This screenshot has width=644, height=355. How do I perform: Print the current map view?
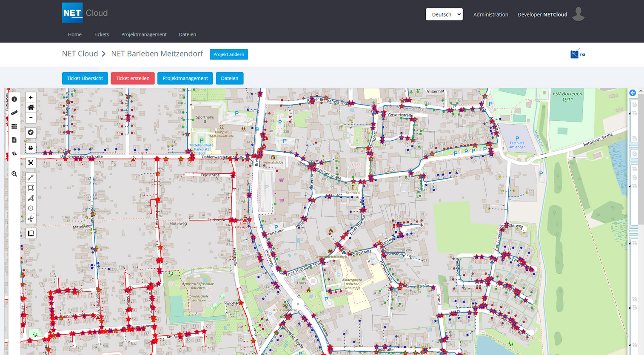coord(31,148)
